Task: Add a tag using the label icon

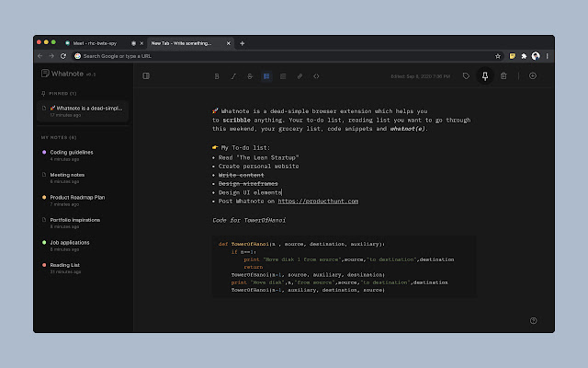Action: 466,75
